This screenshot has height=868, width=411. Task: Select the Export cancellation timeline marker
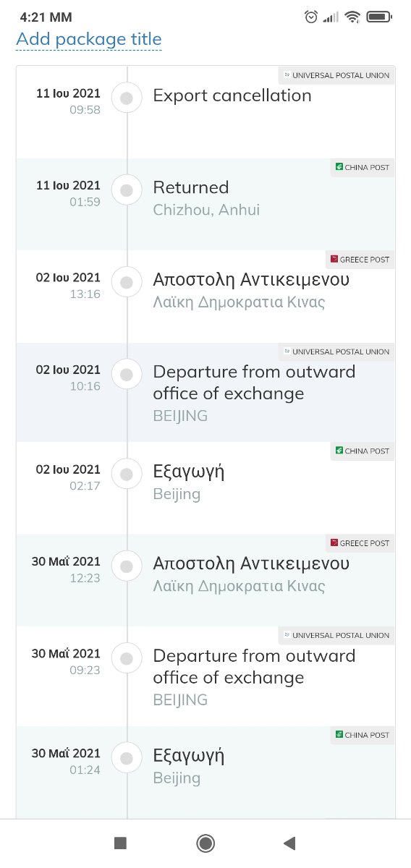[127, 99]
